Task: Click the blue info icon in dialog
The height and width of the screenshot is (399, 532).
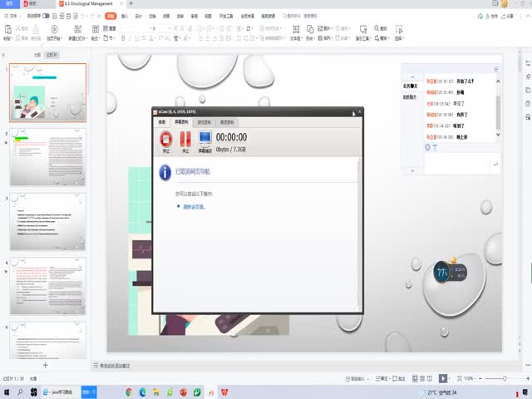Action: [x=165, y=173]
